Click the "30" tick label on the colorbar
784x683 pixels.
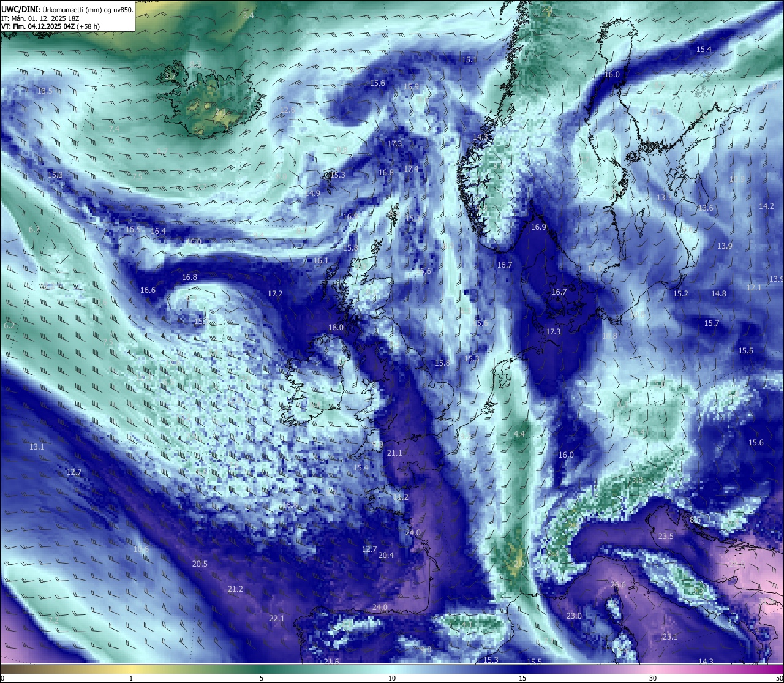click(x=653, y=678)
